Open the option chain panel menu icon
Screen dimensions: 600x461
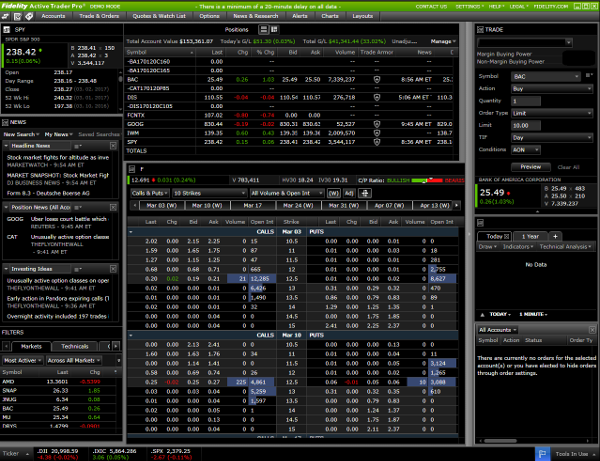(132, 169)
